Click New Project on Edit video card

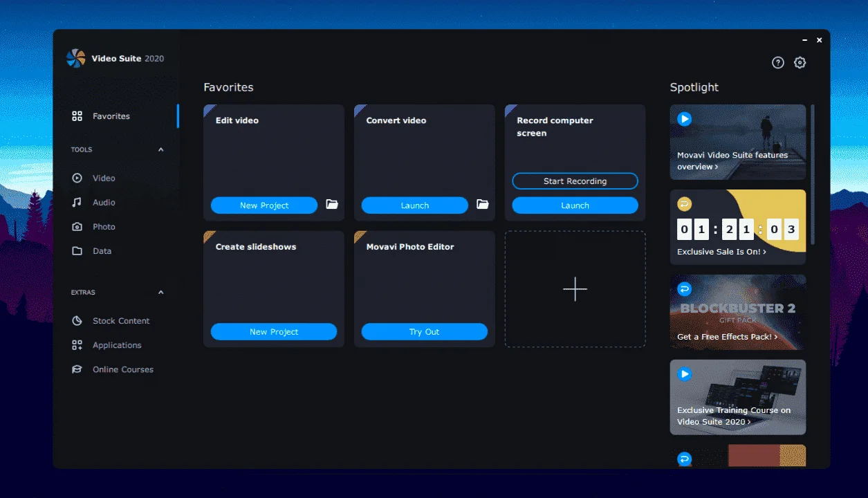click(x=264, y=205)
